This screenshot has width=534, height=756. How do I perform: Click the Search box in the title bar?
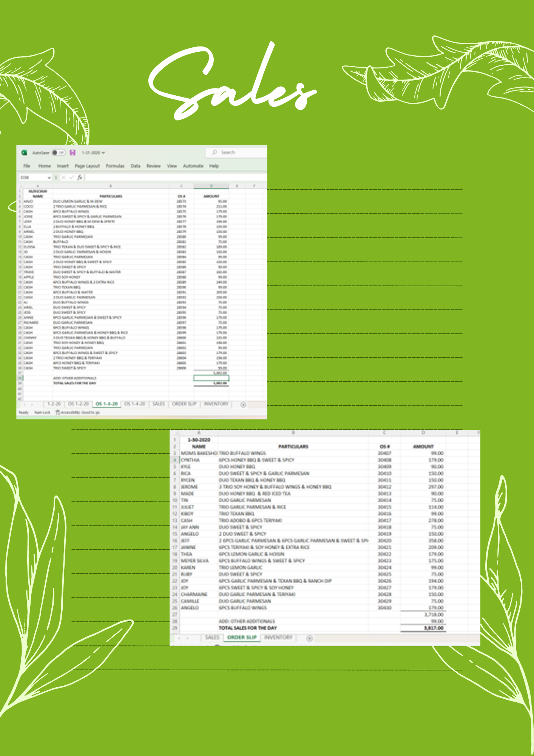236,152
